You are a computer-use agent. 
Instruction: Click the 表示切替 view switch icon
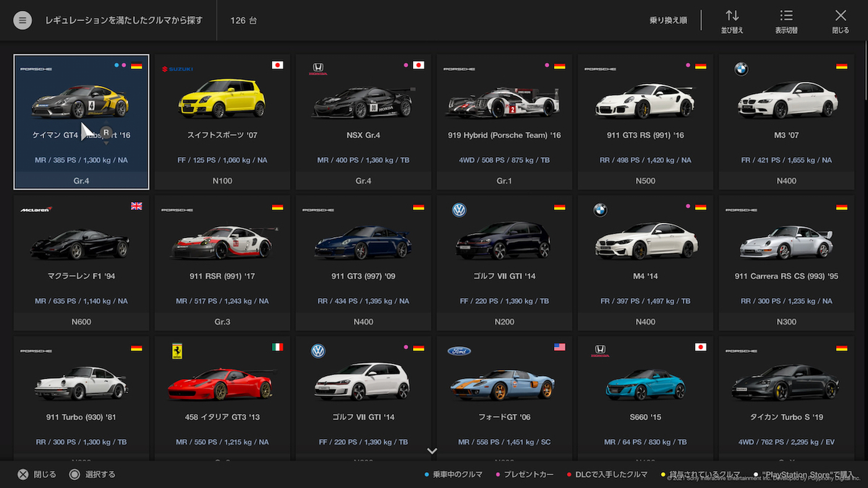click(x=786, y=21)
